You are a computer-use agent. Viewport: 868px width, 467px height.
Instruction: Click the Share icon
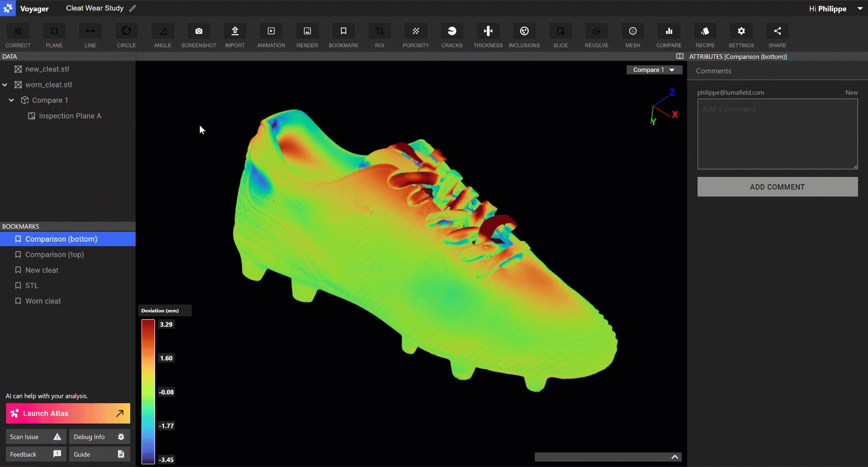coord(777,32)
